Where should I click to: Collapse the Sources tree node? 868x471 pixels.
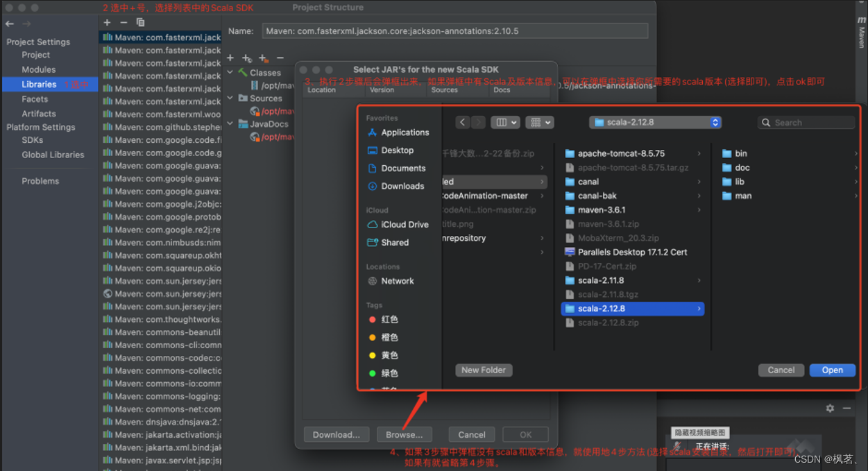point(230,99)
